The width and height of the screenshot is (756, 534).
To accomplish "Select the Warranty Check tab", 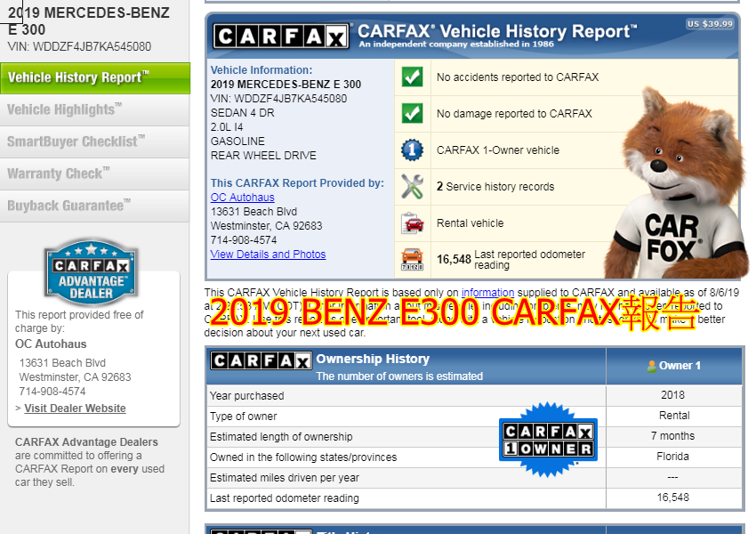I will (94, 174).
